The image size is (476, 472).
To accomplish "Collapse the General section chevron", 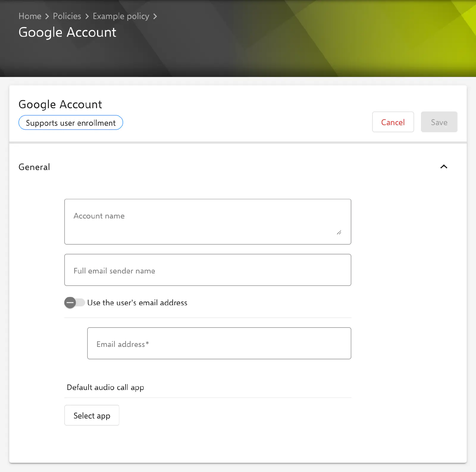I will coord(444,167).
